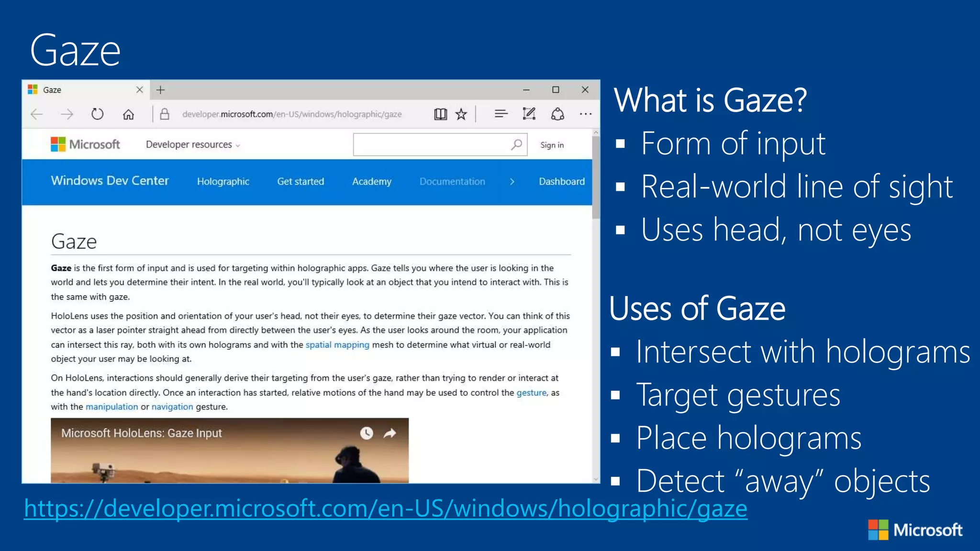Click the Microsoft logo on the webpage
The image size is (980, 551).
point(85,144)
